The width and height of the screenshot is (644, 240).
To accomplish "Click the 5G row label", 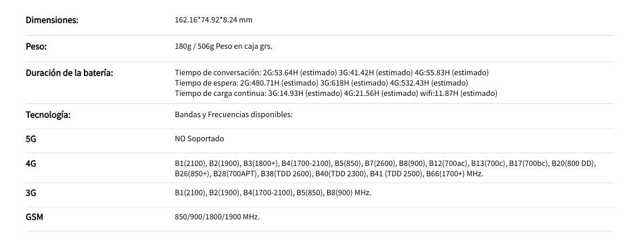I will coord(31,139).
